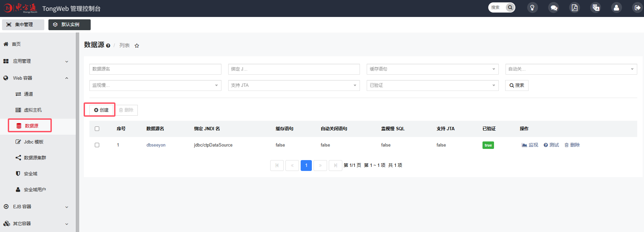Toggle the select-all checkbox in table header

97,129
